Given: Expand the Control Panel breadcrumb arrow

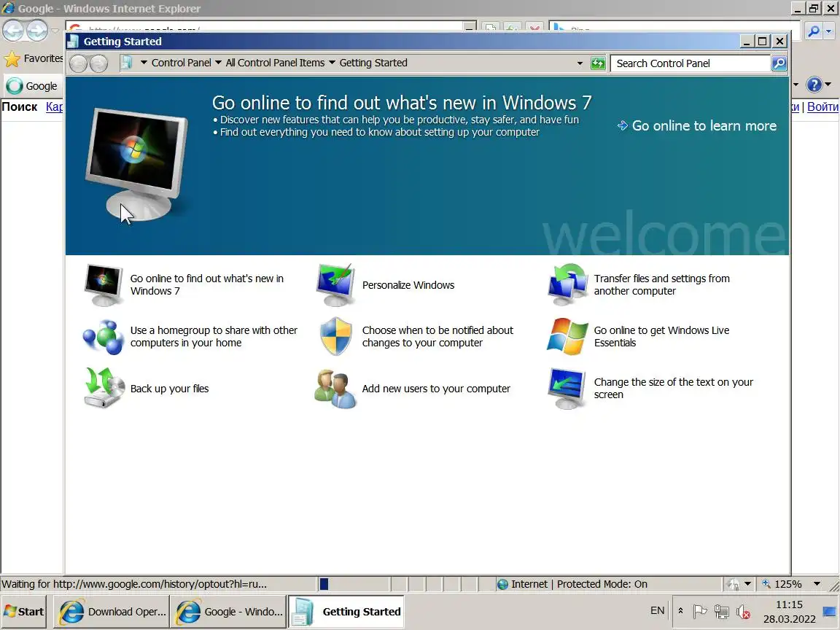Looking at the screenshot, I should (x=218, y=63).
